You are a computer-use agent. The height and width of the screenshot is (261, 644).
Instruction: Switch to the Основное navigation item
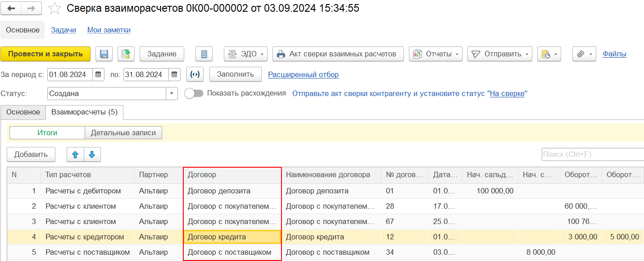[23, 30]
